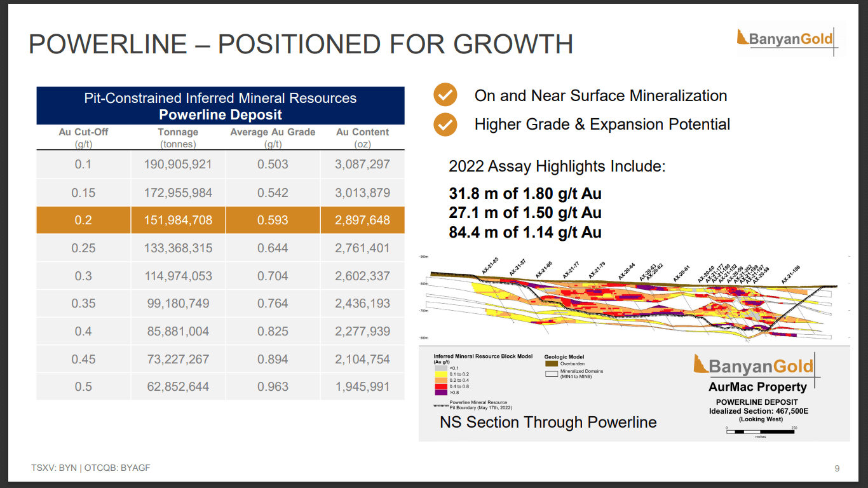Click the pit boundary line symbol in the legend
Viewport: 868px width, 488px height.
(x=440, y=405)
